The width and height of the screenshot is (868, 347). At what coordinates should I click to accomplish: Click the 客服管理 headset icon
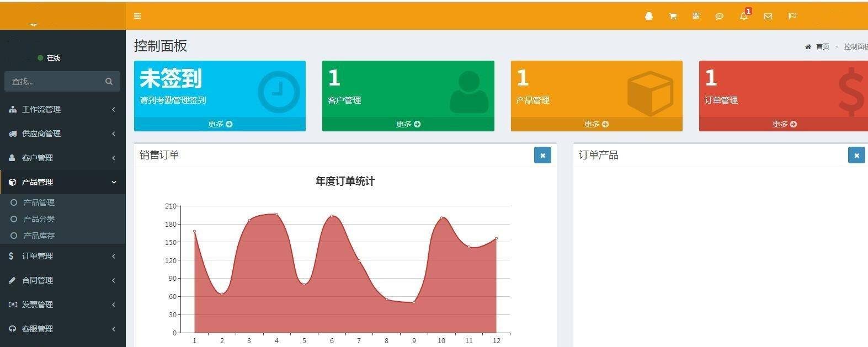point(12,329)
